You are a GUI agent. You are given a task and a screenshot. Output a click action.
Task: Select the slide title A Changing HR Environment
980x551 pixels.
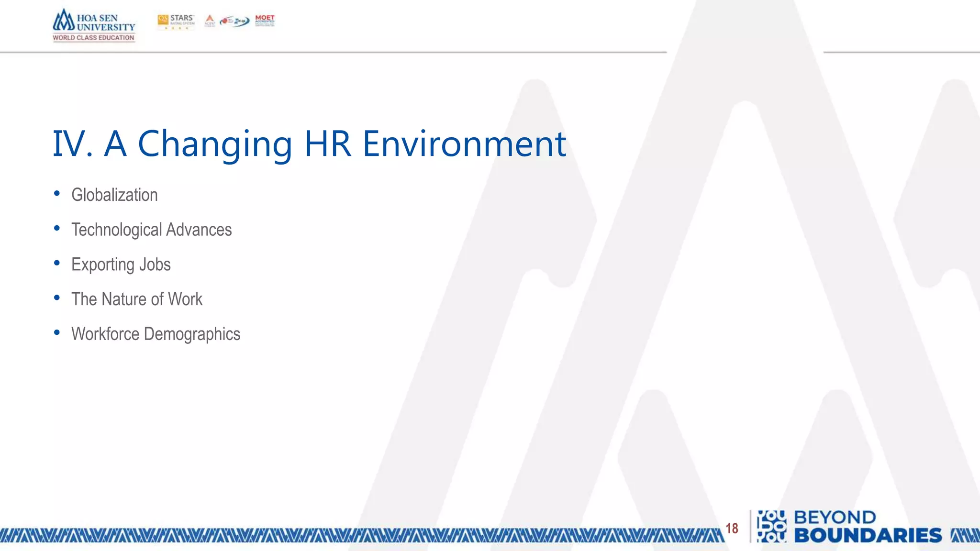pyautogui.click(x=309, y=143)
